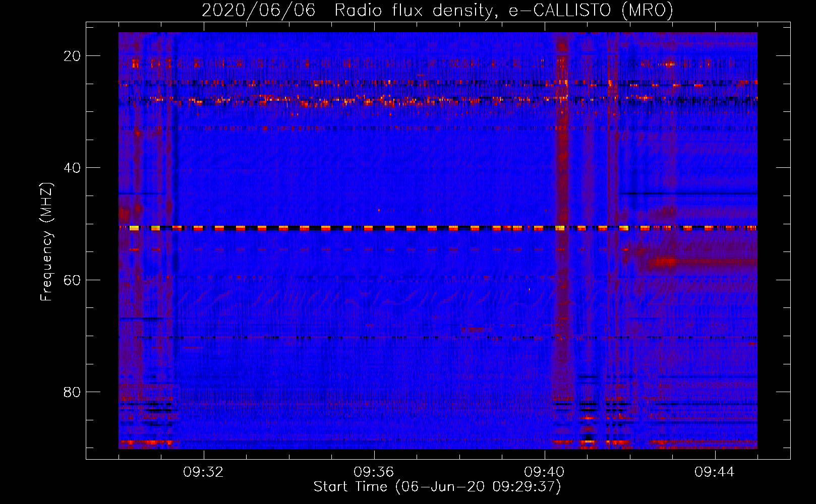
Task: Click the Start Time axis caption
Action: [x=437, y=487]
